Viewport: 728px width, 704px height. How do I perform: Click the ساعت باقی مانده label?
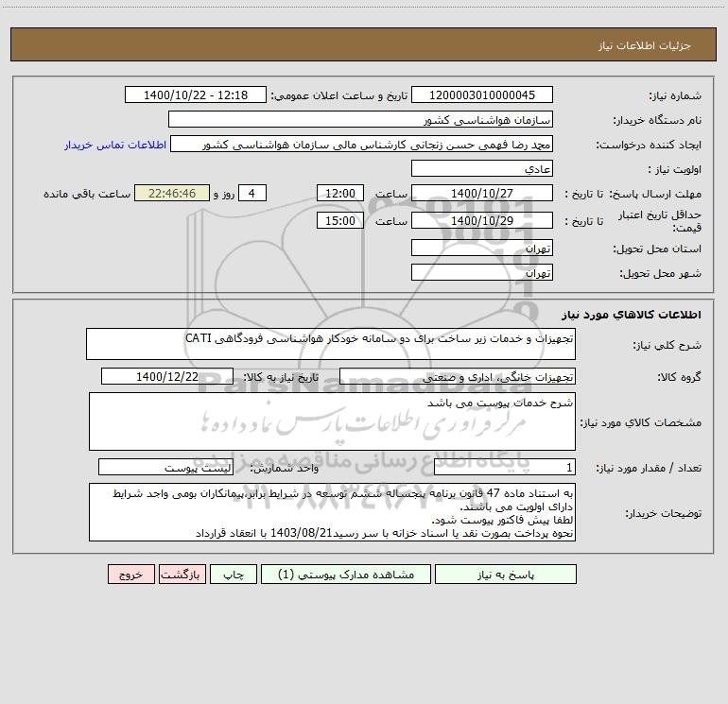(x=87, y=194)
